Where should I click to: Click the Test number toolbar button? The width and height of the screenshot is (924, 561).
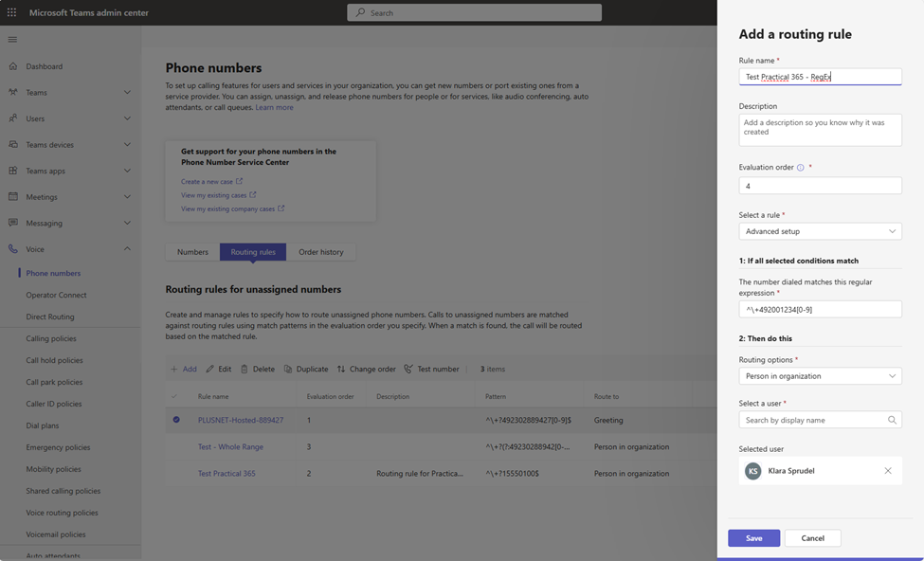tap(431, 369)
